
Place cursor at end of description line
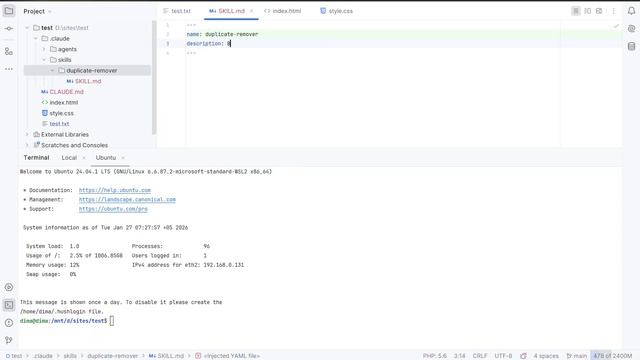click(x=231, y=44)
